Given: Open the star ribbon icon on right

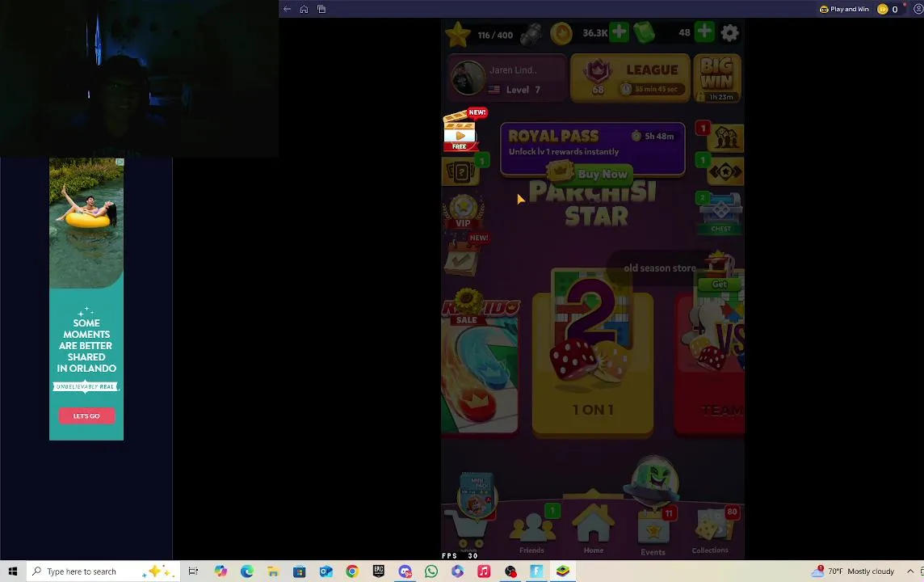Looking at the screenshot, I should pyautogui.click(x=725, y=171).
